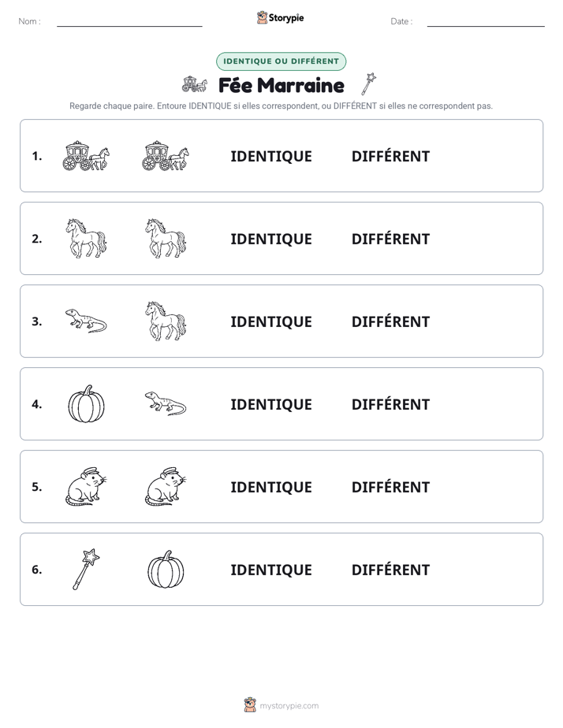Click the Storypie logo at top
The image size is (563, 728).
pyautogui.click(x=281, y=17)
